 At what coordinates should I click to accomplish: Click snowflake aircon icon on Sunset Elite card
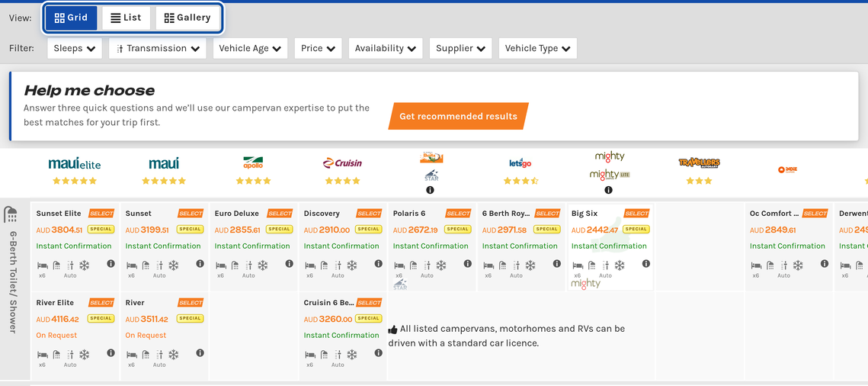coord(84,265)
